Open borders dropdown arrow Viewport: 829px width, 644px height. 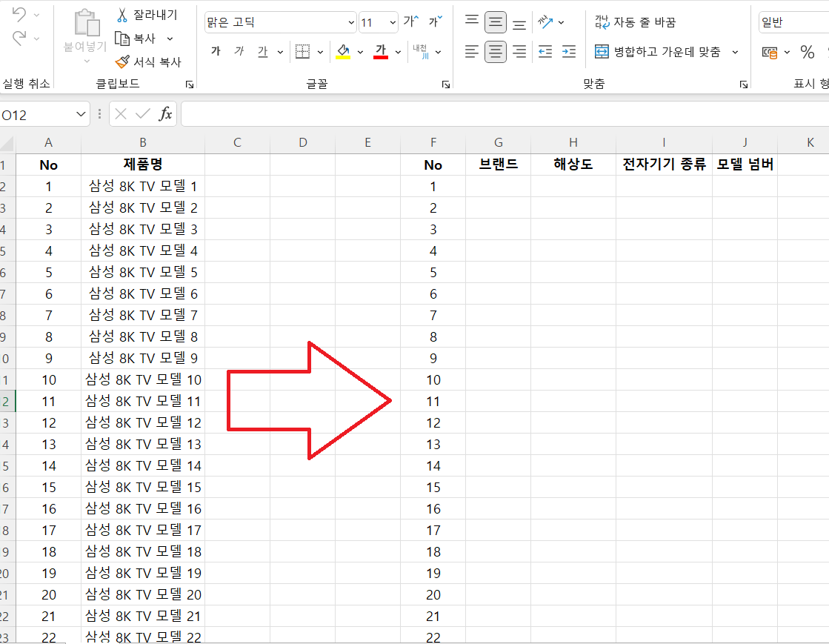pyautogui.click(x=320, y=52)
